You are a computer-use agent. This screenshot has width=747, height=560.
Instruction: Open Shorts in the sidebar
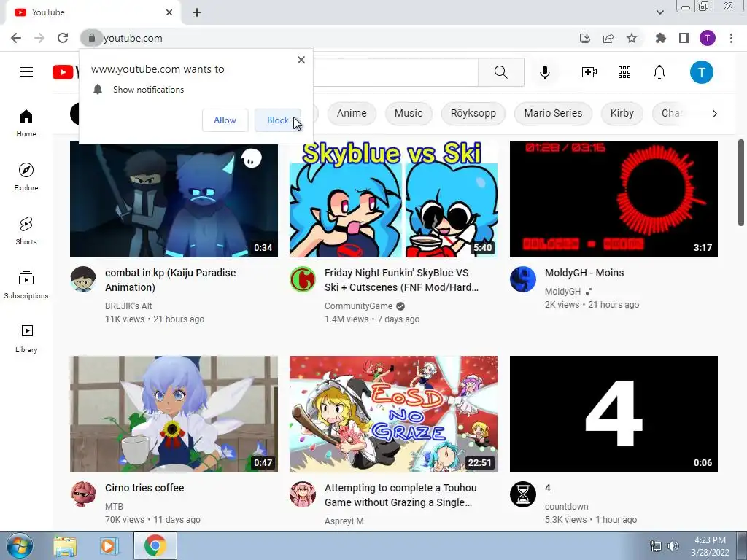point(26,230)
